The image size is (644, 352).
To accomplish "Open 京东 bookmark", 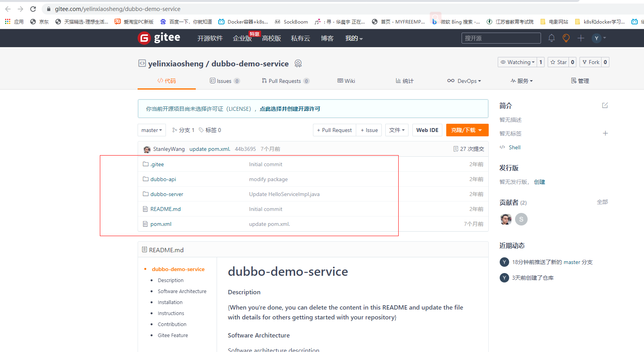I will point(39,22).
